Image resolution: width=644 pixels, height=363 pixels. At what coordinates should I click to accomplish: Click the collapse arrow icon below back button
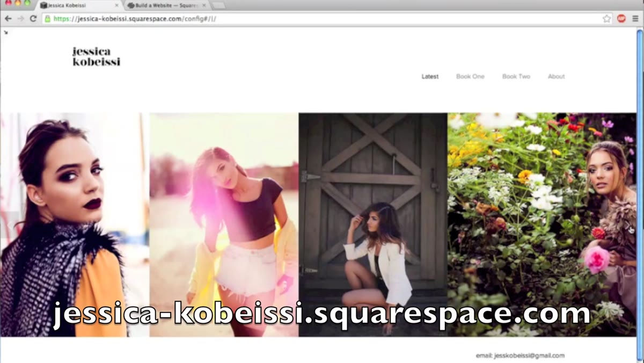coord(6,32)
